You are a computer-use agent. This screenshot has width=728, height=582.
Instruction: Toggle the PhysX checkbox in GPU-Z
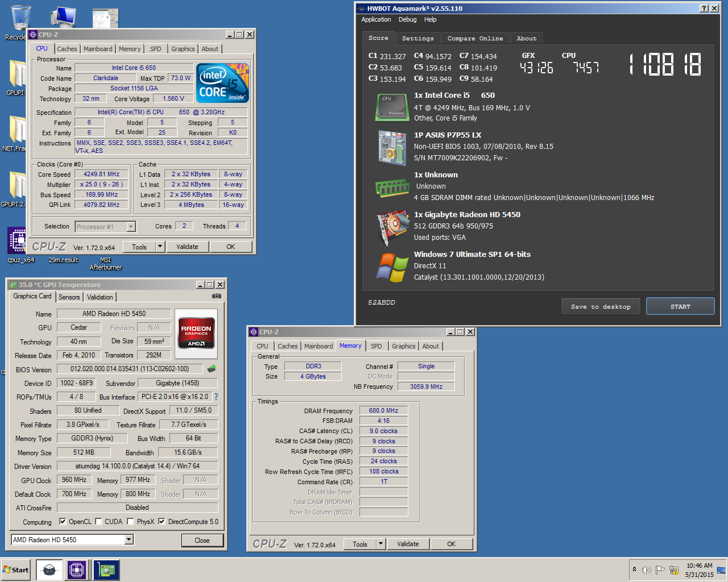click(x=130, y=521)
